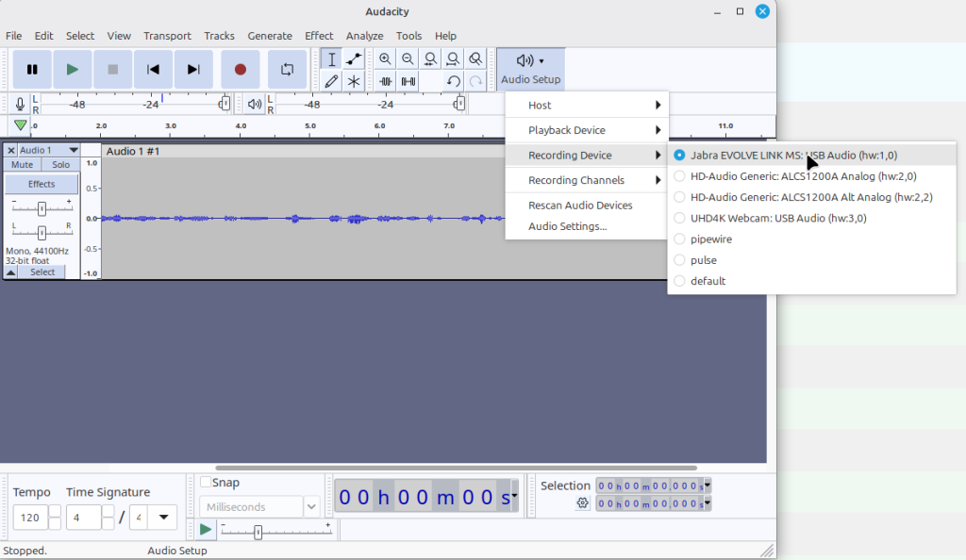
Task: Select default recording device
Action: (812, 281)
